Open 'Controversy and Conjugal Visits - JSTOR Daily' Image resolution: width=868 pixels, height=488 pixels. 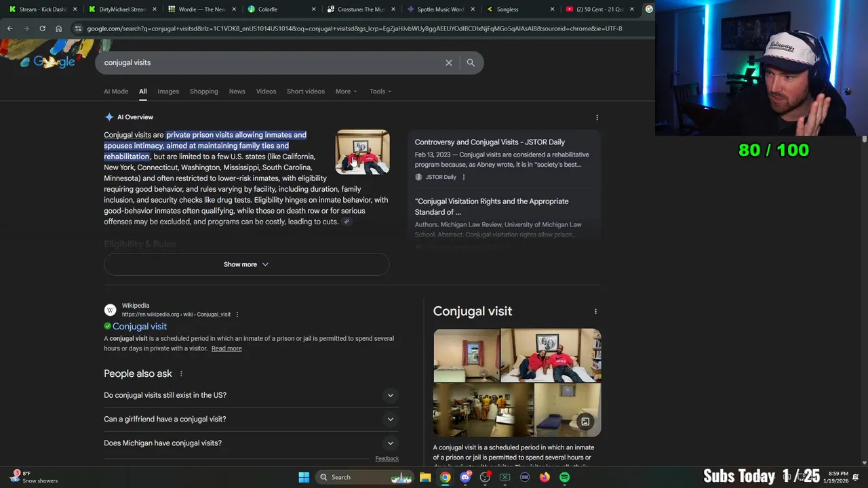(490, 142)
